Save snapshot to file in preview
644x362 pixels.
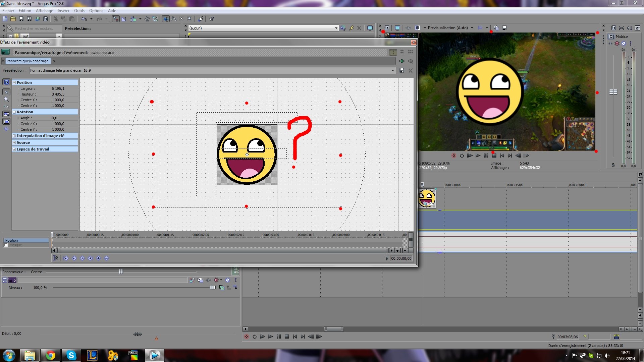pyautogui.click(x=504, y=28)
